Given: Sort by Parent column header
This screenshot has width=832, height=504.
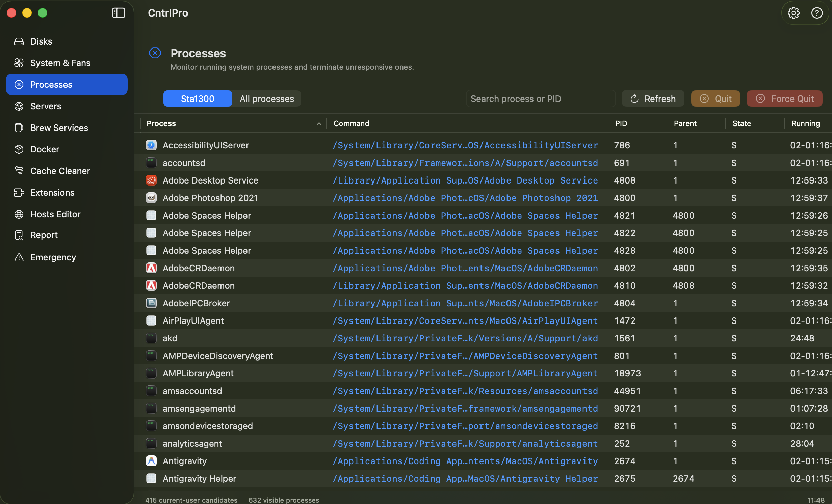Looking at the screenshot, I should (696, 123).
